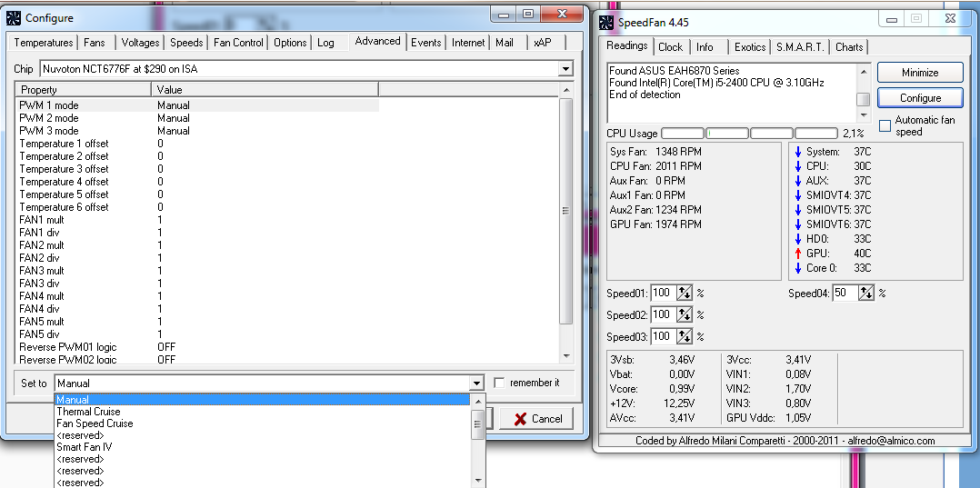Click the Speed01 percentage input field
Viewport: 980px width, 488px height.
[x=663, y=293]
